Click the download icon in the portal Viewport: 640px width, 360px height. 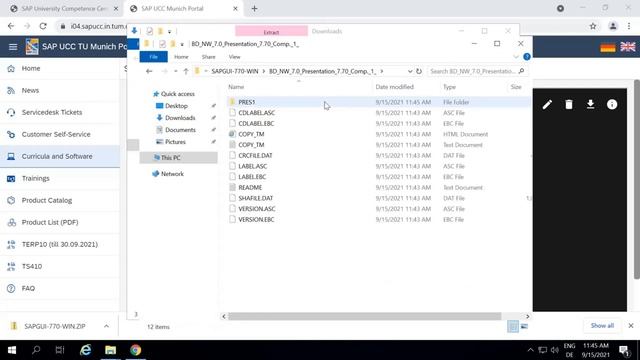point(590,105)
